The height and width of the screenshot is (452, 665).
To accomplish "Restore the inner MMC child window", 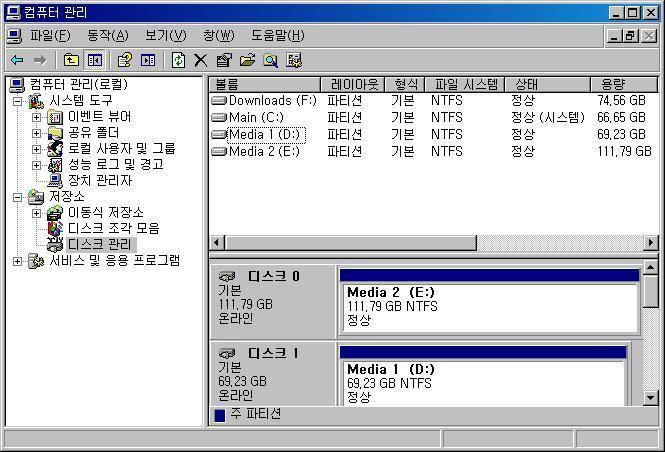I will coord(630,36).
